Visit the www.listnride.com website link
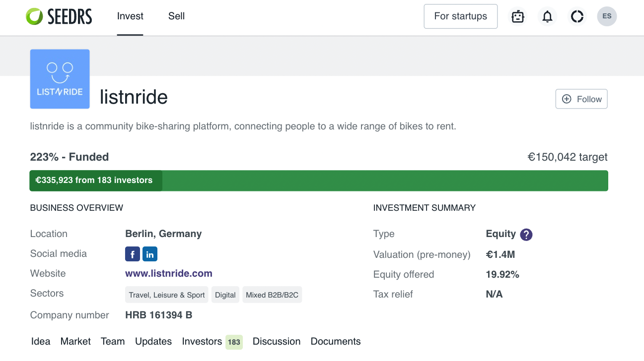 [169, 273]
